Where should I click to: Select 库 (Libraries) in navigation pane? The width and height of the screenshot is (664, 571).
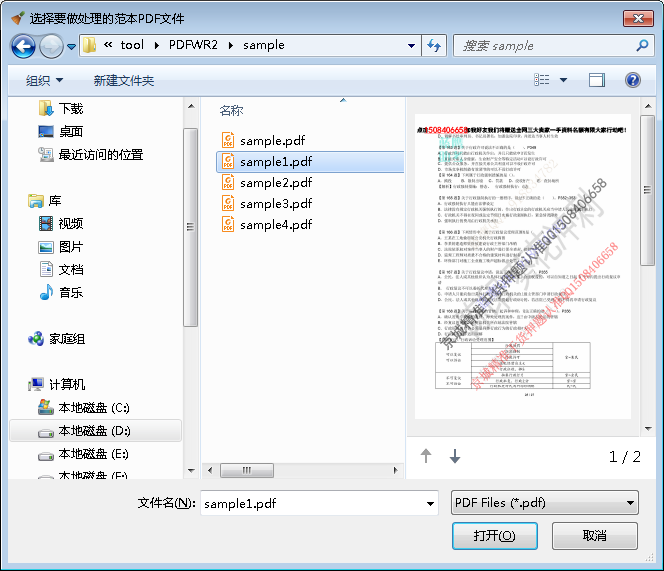tap(44, 201)
